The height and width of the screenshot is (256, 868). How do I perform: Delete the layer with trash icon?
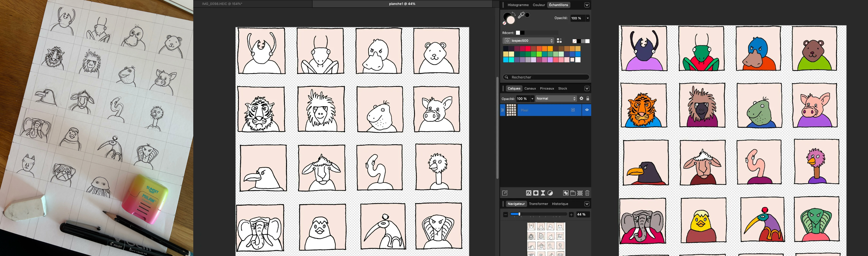click(587, 193)
